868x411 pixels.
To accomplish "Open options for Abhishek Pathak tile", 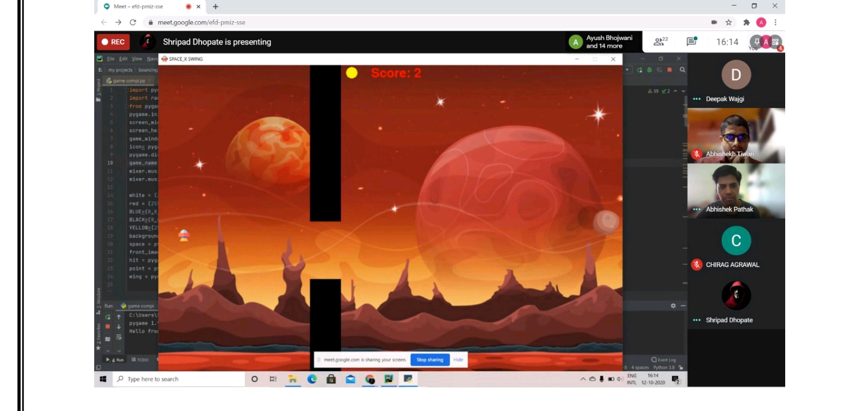I will pyautogui.click(x=696, y=209).
